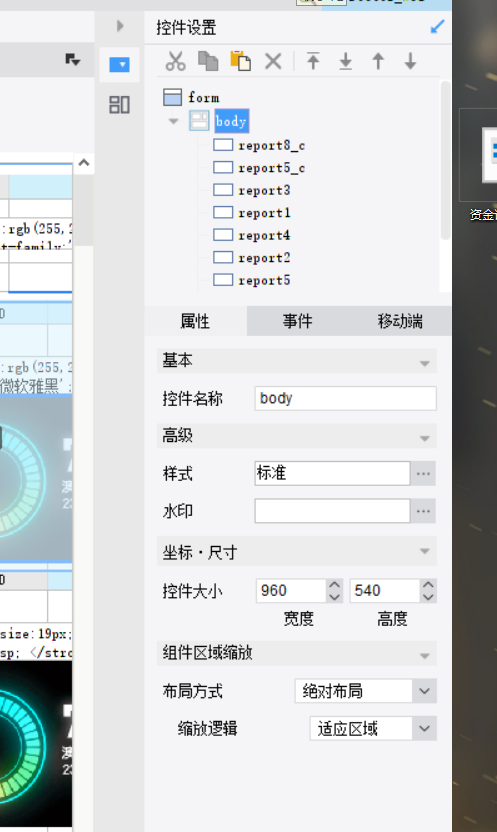Collapse the 基本 section
The image size is (497, 832).
click(x=424, y=363)
